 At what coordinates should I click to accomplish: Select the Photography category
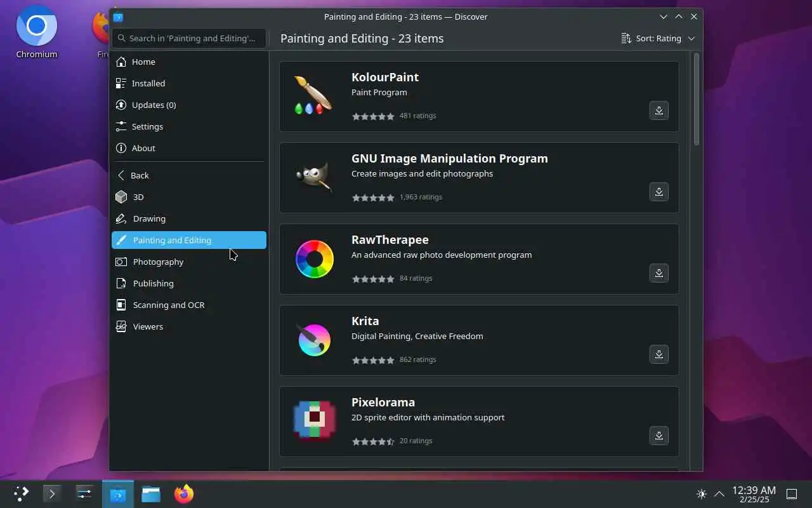[x=189, y=262]
